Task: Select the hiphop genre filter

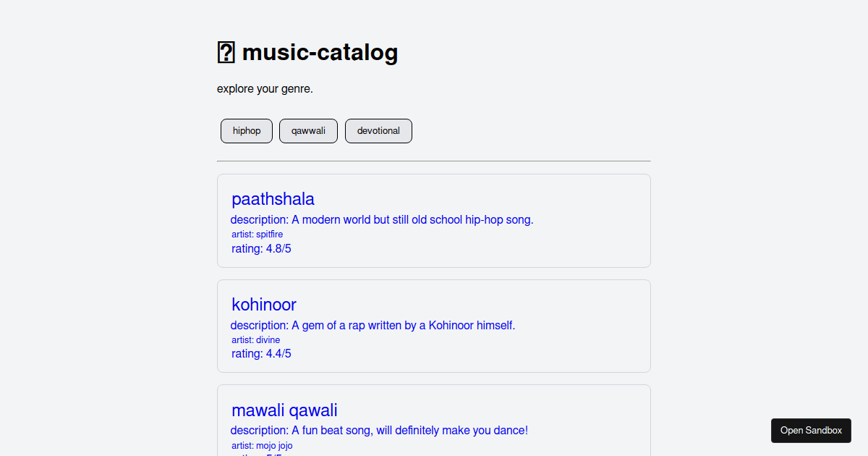Action: 246,130
